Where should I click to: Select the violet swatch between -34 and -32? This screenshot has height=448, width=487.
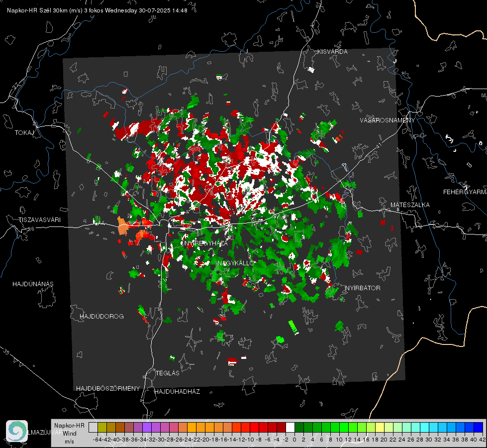tap(147, 427)
